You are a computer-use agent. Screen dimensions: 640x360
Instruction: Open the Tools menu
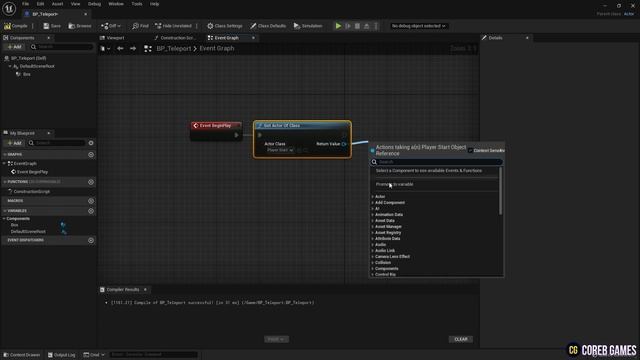pos(137,4)
